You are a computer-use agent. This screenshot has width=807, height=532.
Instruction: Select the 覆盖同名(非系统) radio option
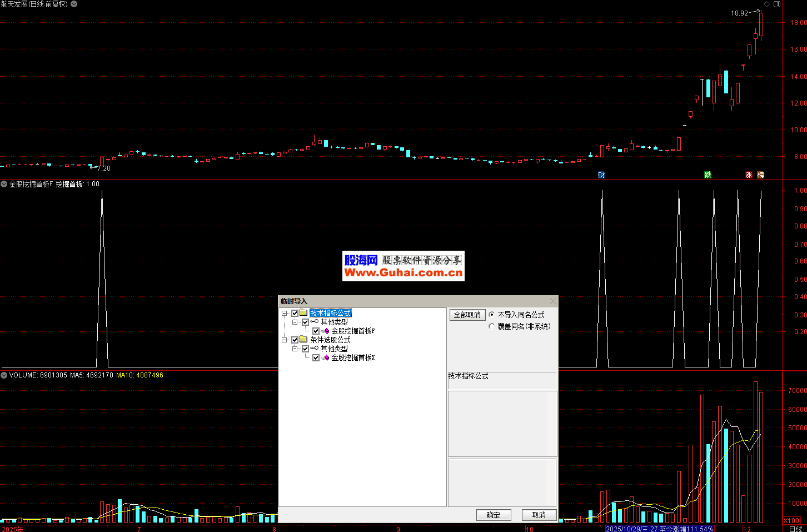point(491,327)
